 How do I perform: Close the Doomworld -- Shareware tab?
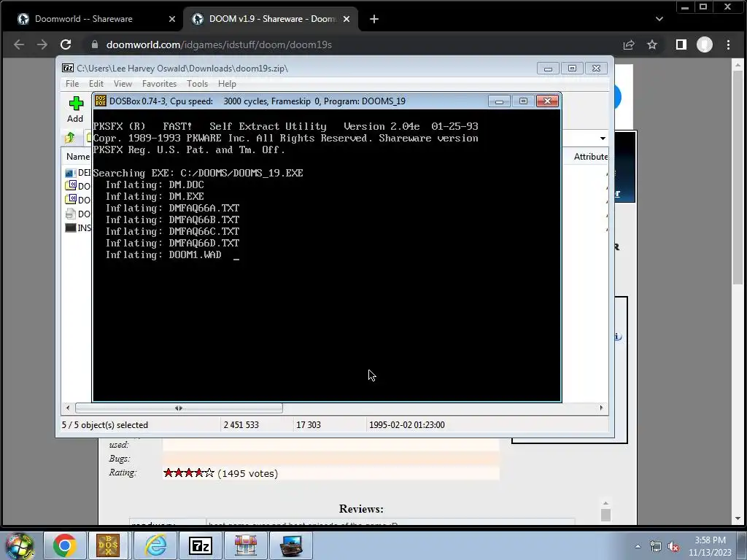172,18
